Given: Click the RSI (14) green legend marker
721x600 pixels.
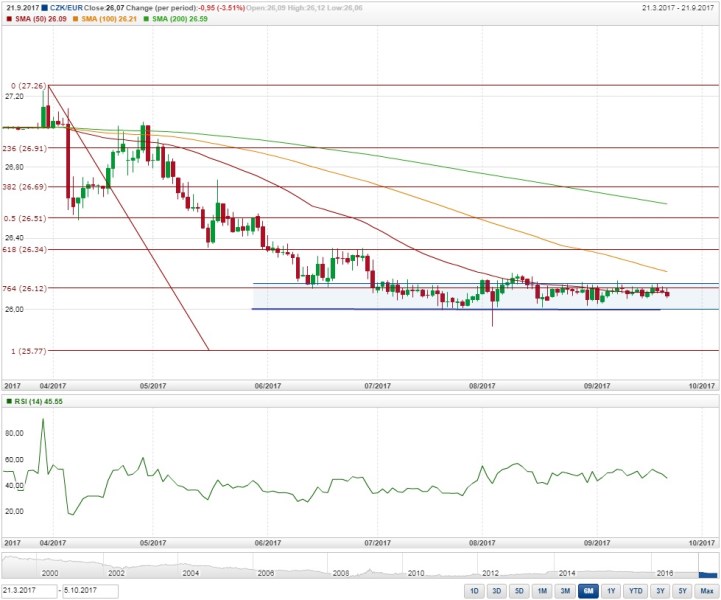Looking at the screenshot, I should 6,401.
